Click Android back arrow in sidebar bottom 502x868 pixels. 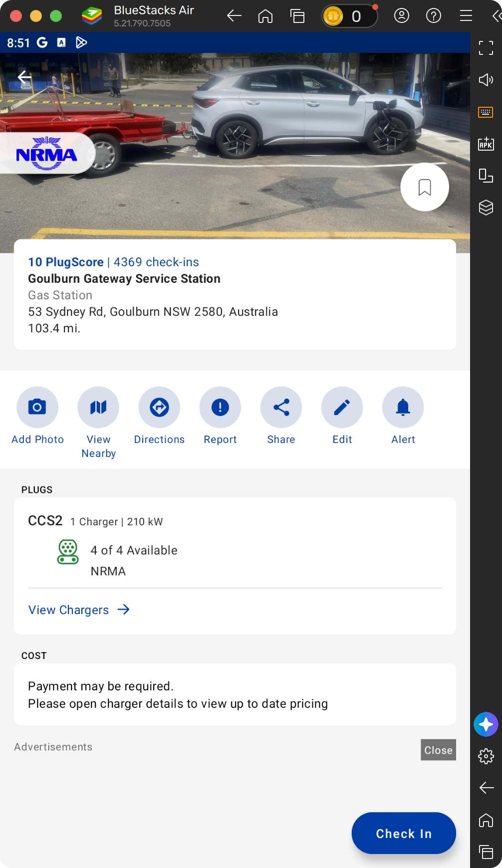click(x=486, y=788)
